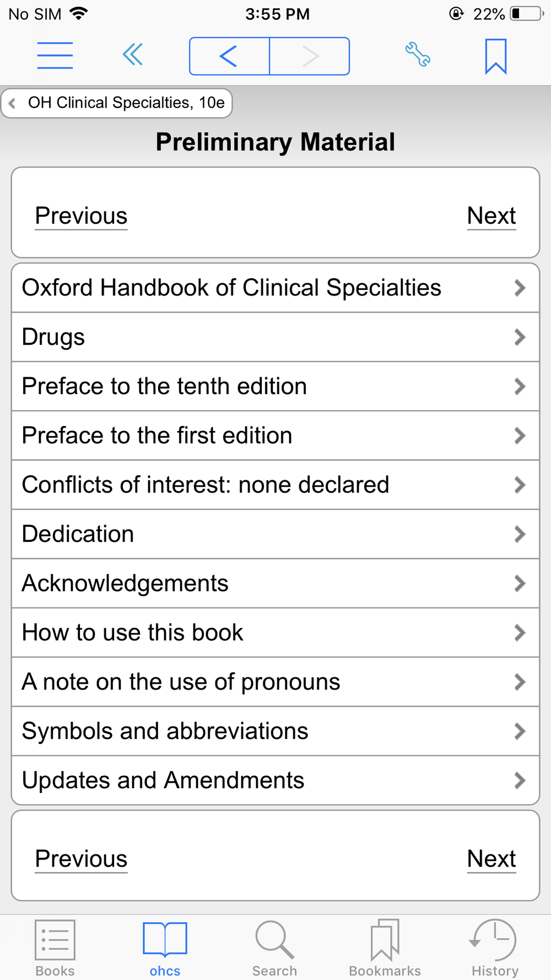Tap the top Previous link

(81, 216)
